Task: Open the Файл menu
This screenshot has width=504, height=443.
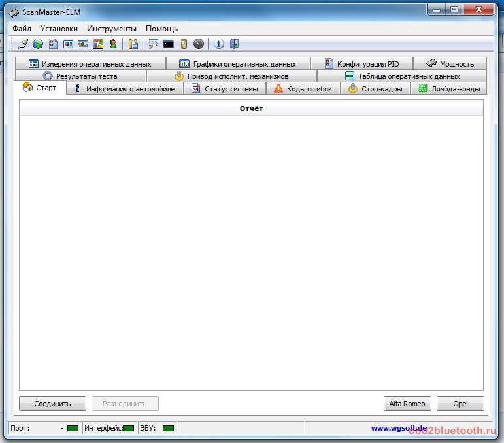Action: 22,29
